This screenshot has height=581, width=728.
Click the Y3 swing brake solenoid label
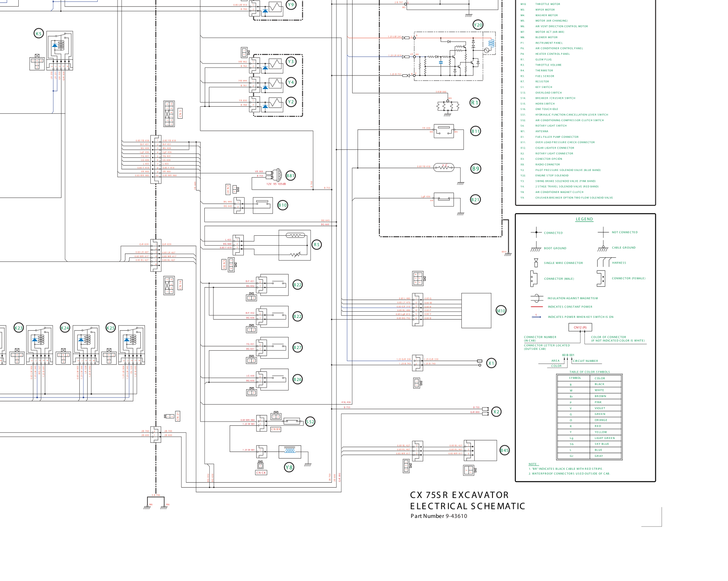(x=291, y=62)
